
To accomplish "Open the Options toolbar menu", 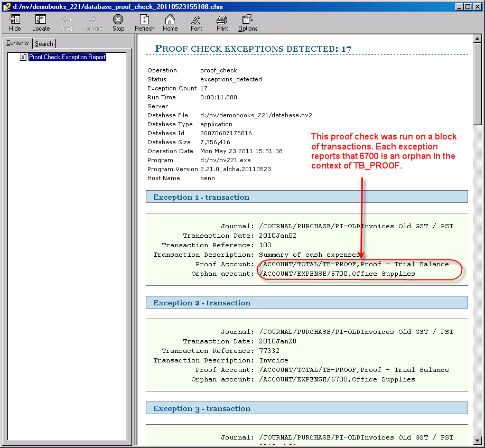I will pyautogui.click(x=247, y=22).
